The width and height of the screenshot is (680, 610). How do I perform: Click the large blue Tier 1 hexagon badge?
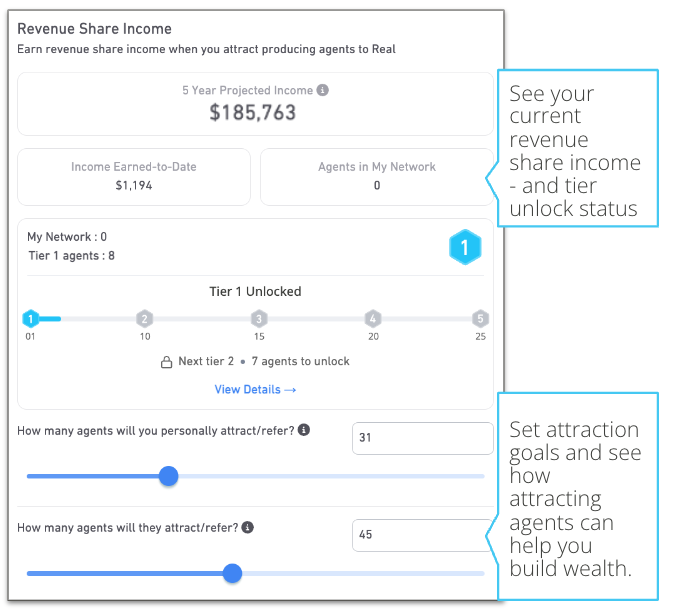coord(465,247)
